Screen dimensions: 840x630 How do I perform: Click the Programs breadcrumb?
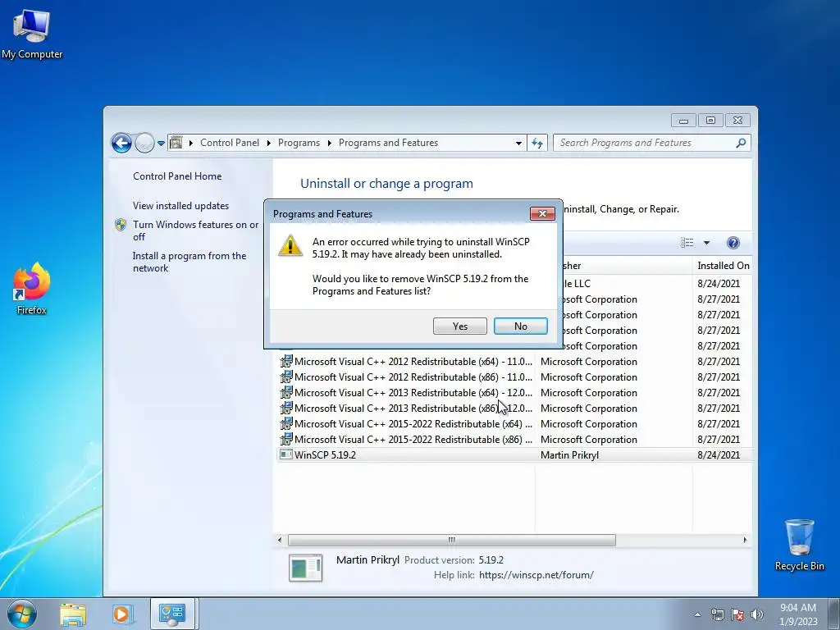[299, 143]
